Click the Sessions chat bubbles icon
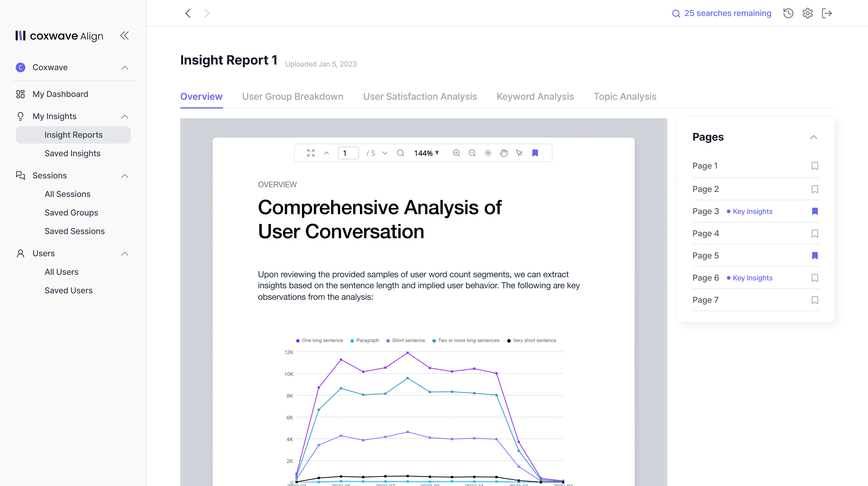868x486 pixels. 21,175
